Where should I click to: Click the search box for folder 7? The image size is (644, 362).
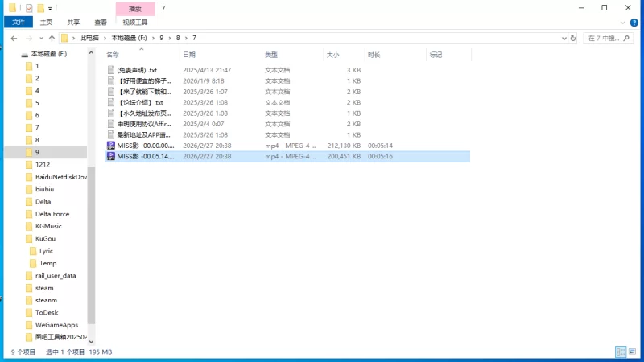coord(609,38)
